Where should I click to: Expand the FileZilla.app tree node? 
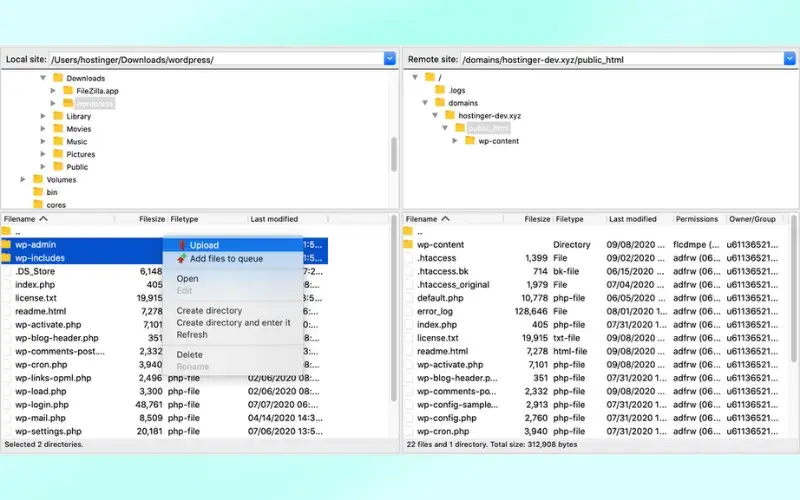53,90
